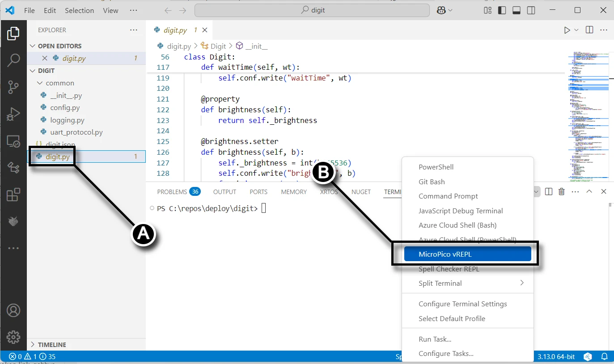Screen dimensions: 614x364
Task: Expand the TIMELINE section
Action: pyautogui.click(x=32, y=345)
